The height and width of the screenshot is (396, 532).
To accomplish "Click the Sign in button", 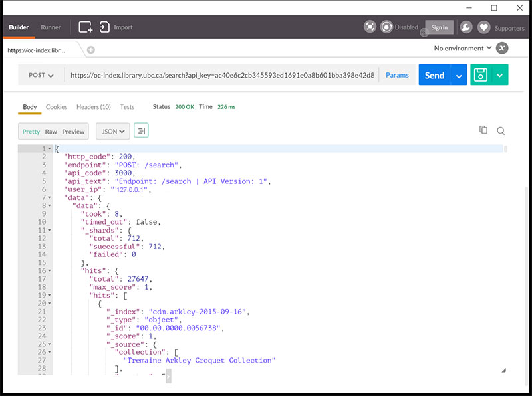I will tap(440, 27).
